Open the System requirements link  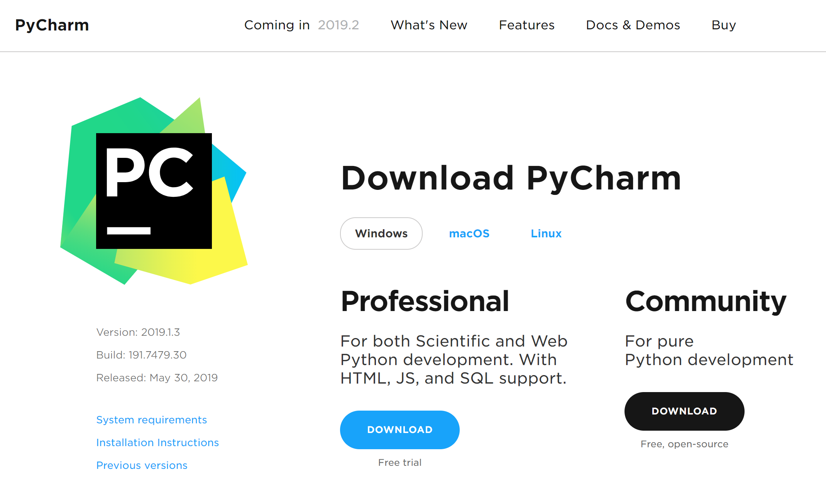tap(151, 420)
